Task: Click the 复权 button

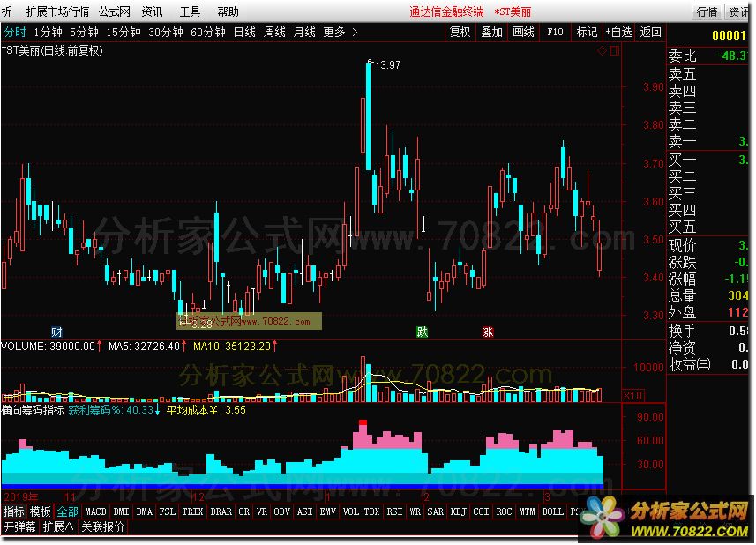Action: pyautogui.click(x=460, y=33)
